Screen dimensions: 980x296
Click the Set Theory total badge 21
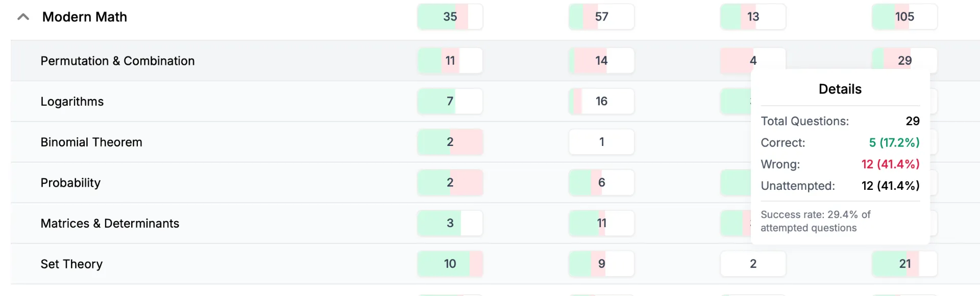tap(904, 264)
